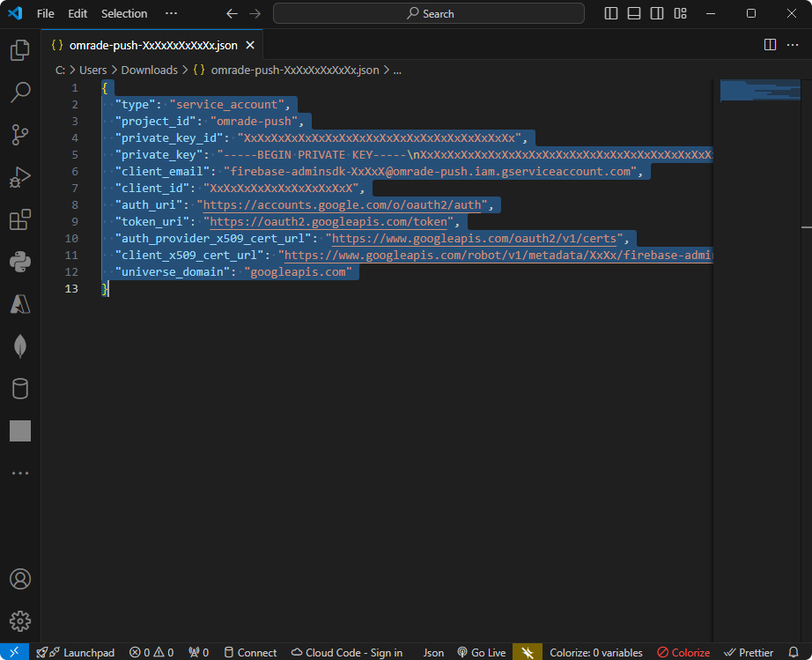Toggle the bottom panel layout button
Image resolution: width=812 pixels, height=660 pixels.
click(634, 13)
